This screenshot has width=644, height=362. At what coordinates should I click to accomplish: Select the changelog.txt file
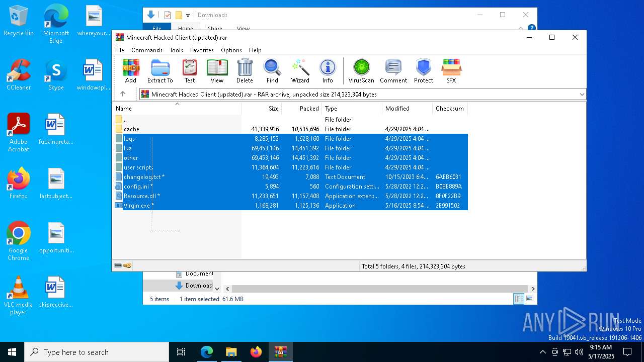291,177
